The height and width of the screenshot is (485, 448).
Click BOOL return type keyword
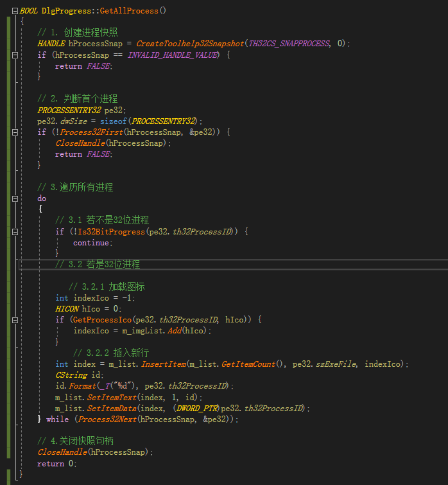(x=29, y=11)
